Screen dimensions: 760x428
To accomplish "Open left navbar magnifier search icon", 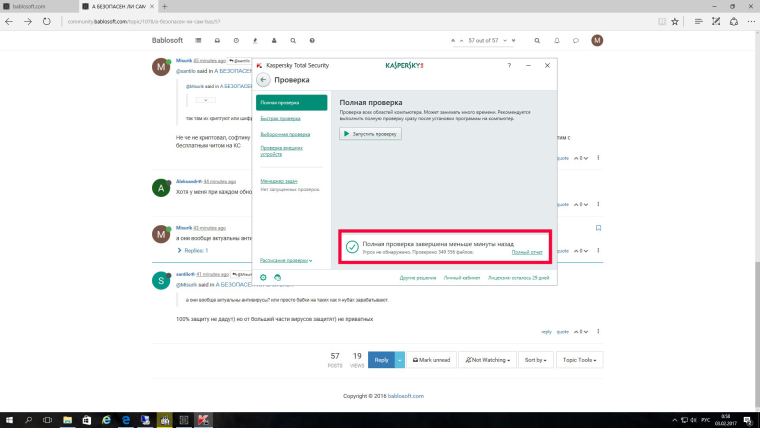I will 293,41.
